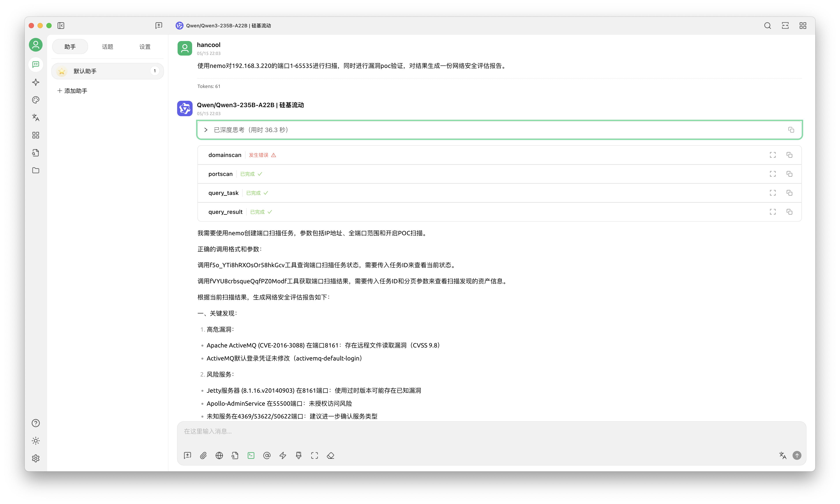Open quick phrases with the lightning icon

[x=282, y=455]
